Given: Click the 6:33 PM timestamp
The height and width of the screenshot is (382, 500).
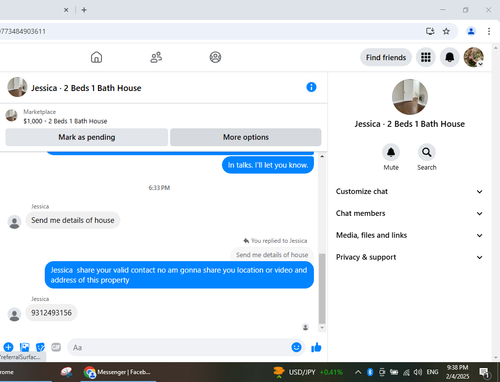Looking at the screenshot, I should click(159, 188).
